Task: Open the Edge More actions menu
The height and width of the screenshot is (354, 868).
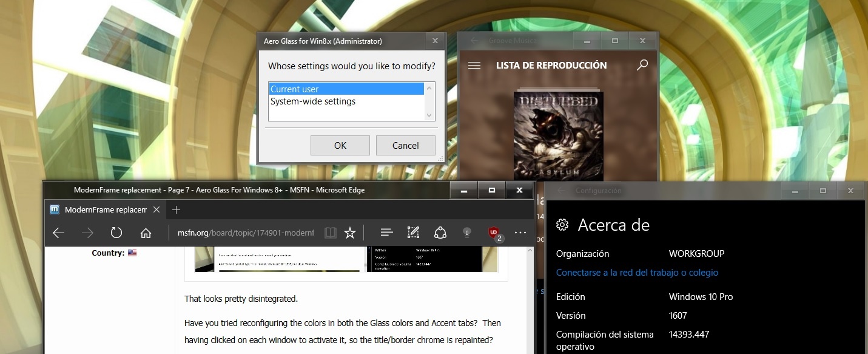Action: click(520, 233)
